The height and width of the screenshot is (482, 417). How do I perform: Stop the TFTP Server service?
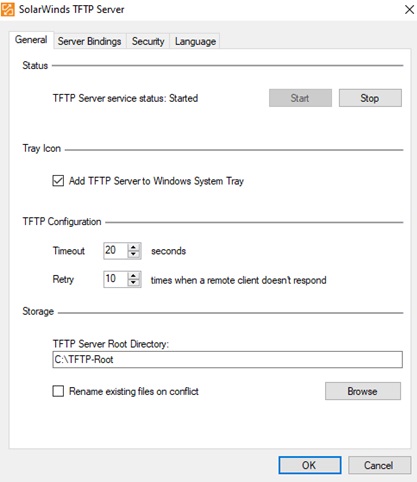[370, 98]
